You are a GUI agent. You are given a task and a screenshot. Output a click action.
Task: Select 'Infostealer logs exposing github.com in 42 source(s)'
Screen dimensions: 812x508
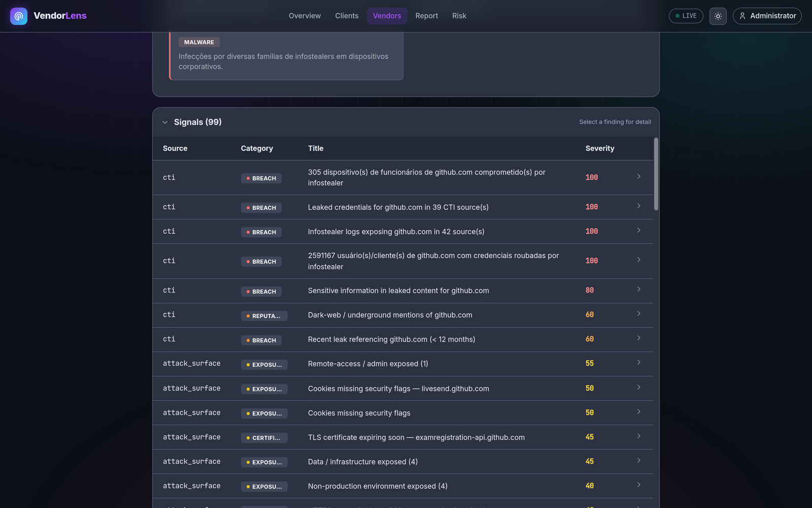tap(396, 232)
